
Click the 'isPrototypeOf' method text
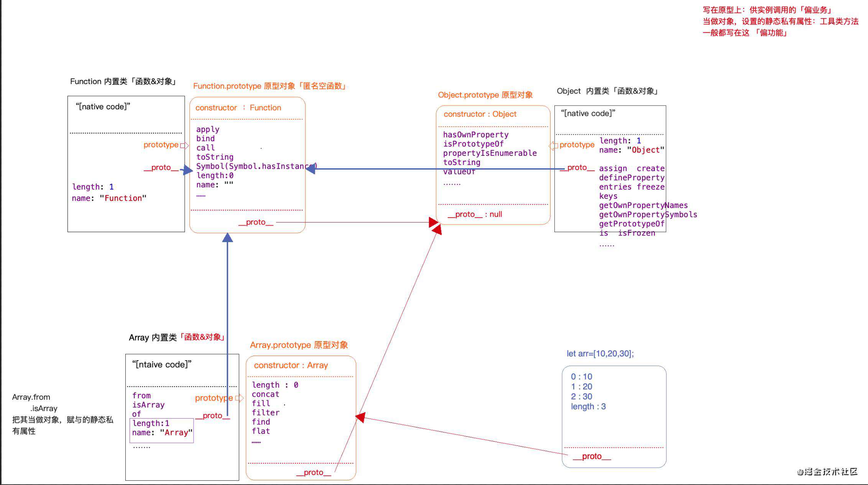pyautogui.click(x=473, y=144)
